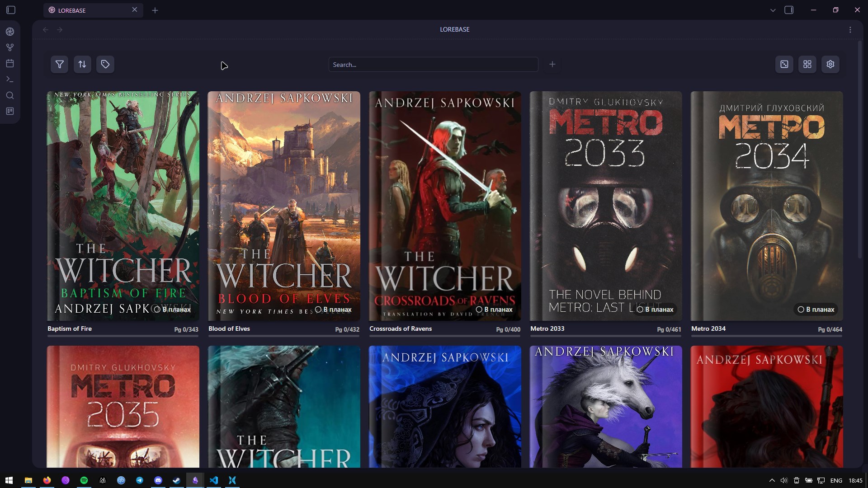Click the Crossroads of Ravens title link
Screen dimensions: 868x488
click(401, 328)
